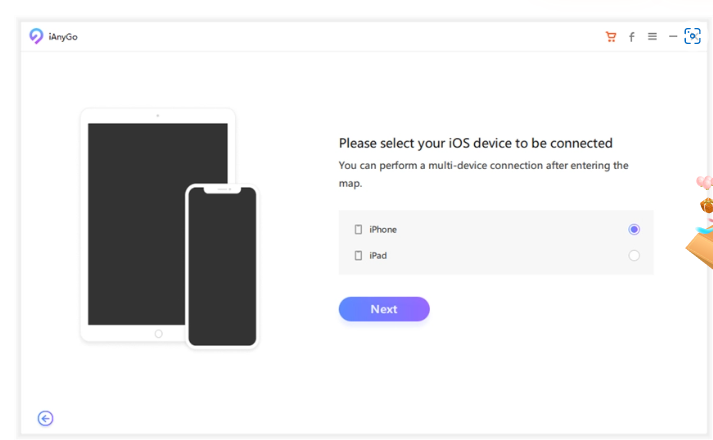Click the small iPhone device icon

click(358, 230)
